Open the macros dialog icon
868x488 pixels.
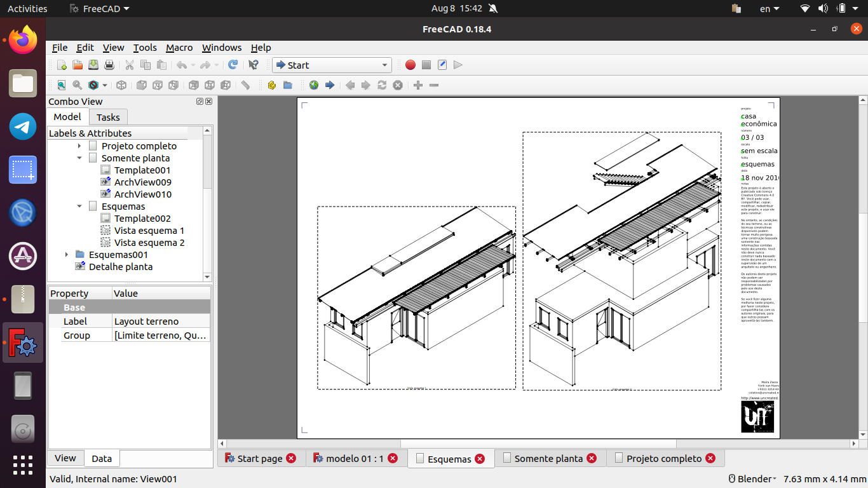(442, 65)
